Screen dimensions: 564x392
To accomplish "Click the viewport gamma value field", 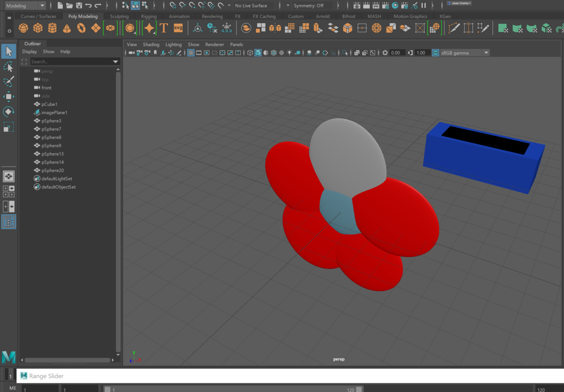I will [423, 53].
